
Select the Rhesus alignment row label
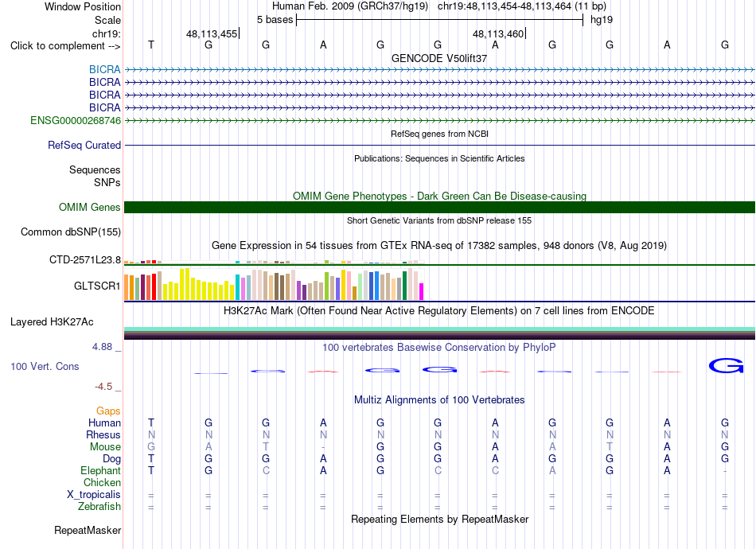(x=103, y=434)
